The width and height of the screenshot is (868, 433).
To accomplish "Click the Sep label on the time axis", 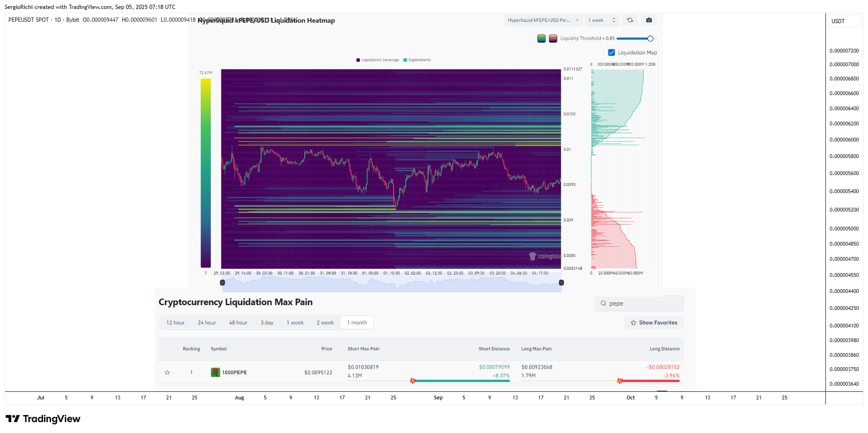I will pyautogui.click(x=438, y=398).
